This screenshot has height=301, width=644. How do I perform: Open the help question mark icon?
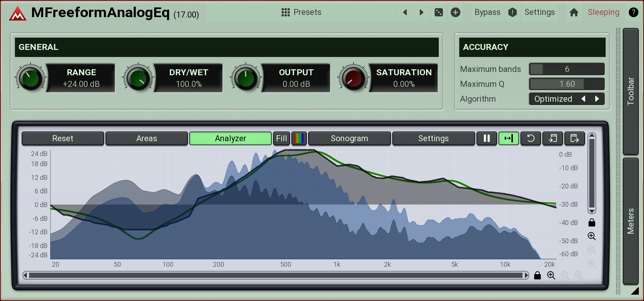pos(633,12)
